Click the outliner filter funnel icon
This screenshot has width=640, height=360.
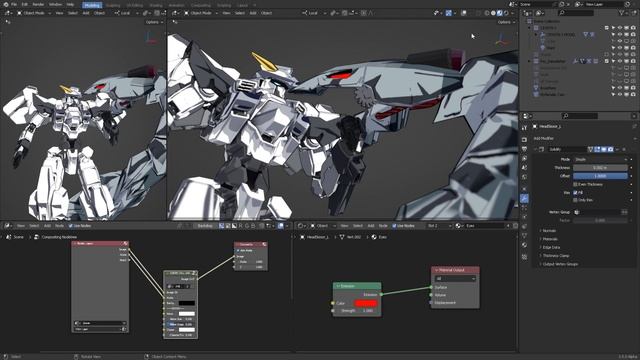(x=622, y=13)
